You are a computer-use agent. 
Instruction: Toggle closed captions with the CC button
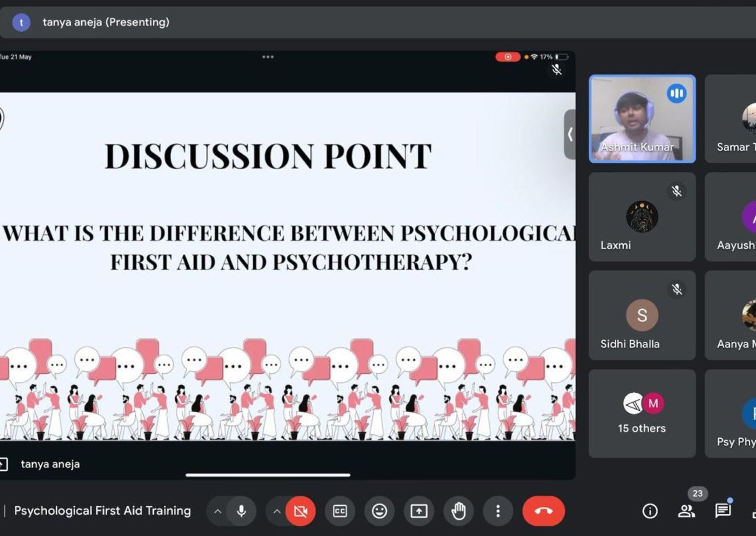click(x=340, y=511)
